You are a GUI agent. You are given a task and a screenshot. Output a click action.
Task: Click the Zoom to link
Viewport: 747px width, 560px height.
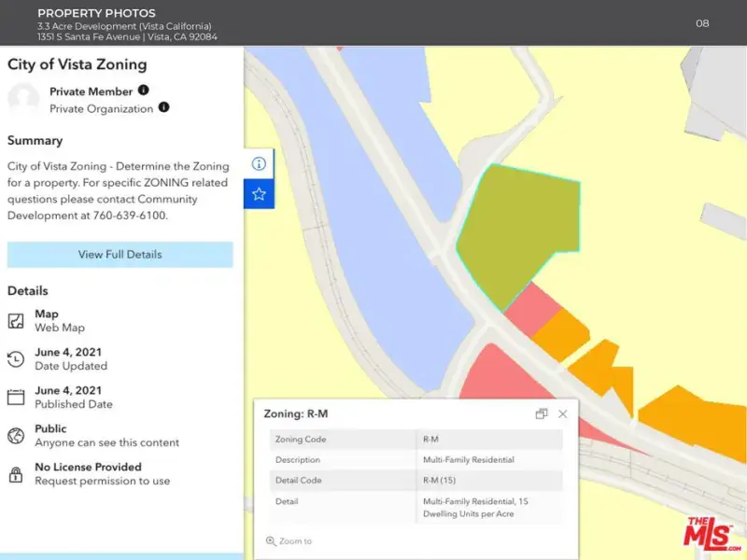point(295,541)
